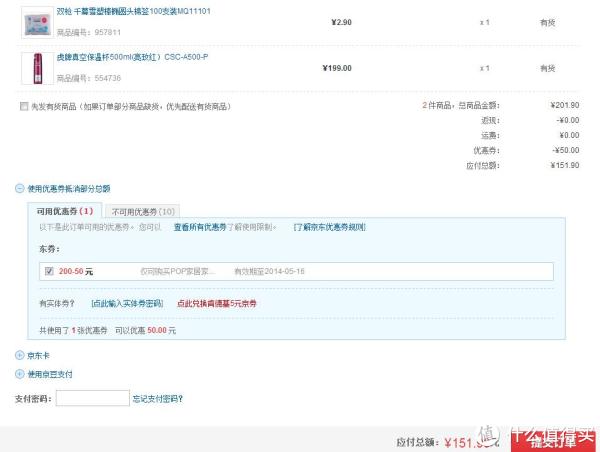Click 点此输入实体券密码 link
The height and width of the screenshot is (452, 600).
127,304
